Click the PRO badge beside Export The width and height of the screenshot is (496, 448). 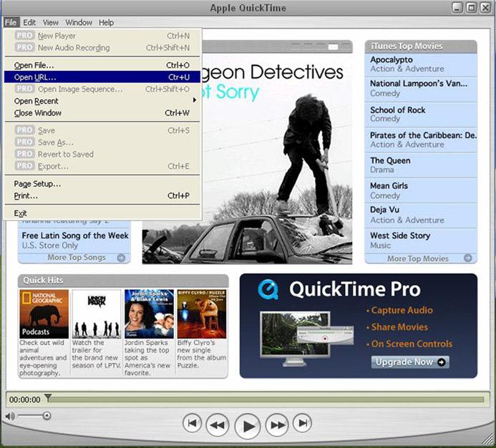[24, 166]
